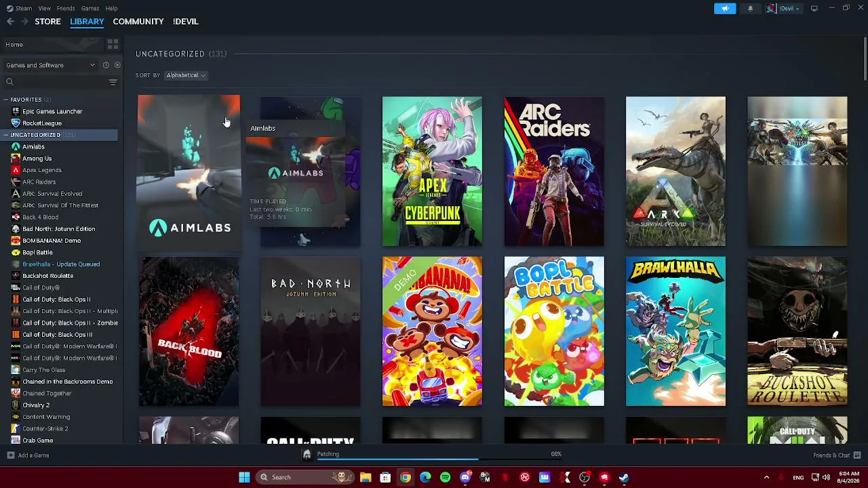Open the Alphabetical sort dropdown
Viewport: 868px width, 488px height.
[x=186, y=75]
